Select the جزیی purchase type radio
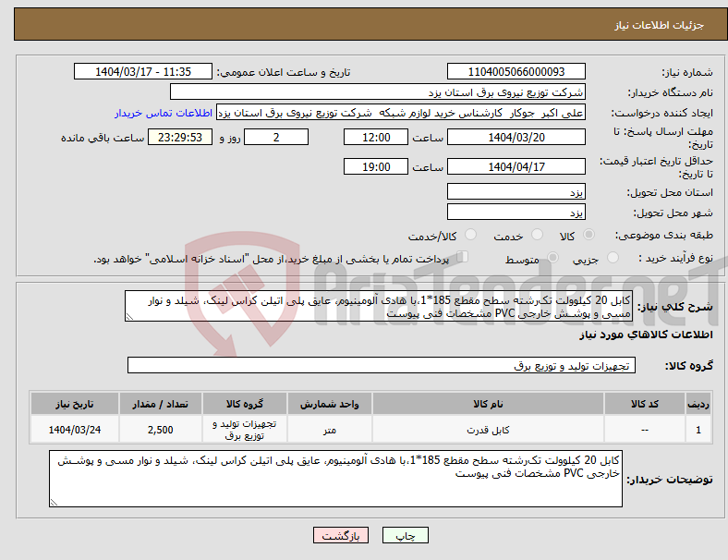The height and width of the screenshot is (560, 728). click(613, 258)
